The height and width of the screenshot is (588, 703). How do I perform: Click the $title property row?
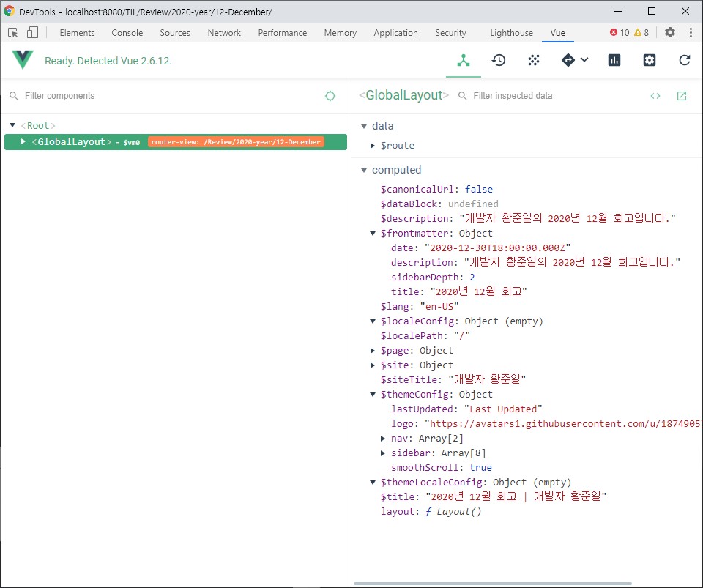coord(493,496)
